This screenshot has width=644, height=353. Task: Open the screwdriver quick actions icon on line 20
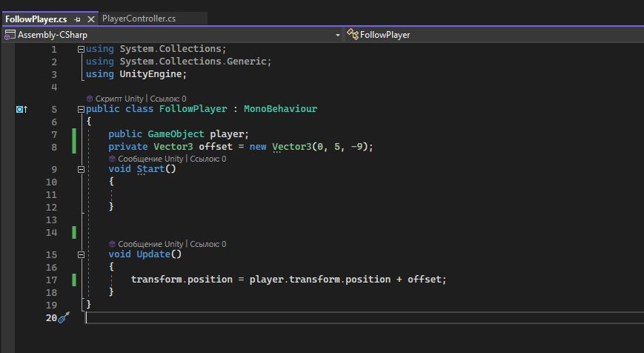pos(64,317)
